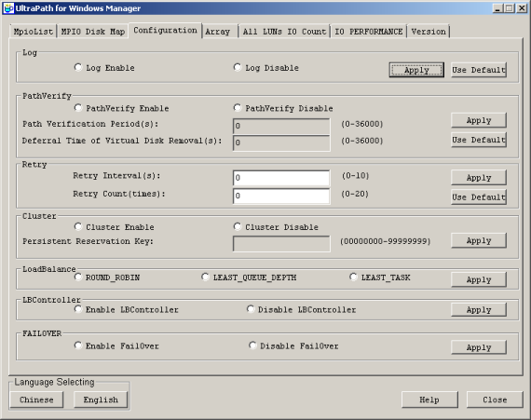
Task: Click the (00000000-99999999) range text
Action: [x=386, y=241]
